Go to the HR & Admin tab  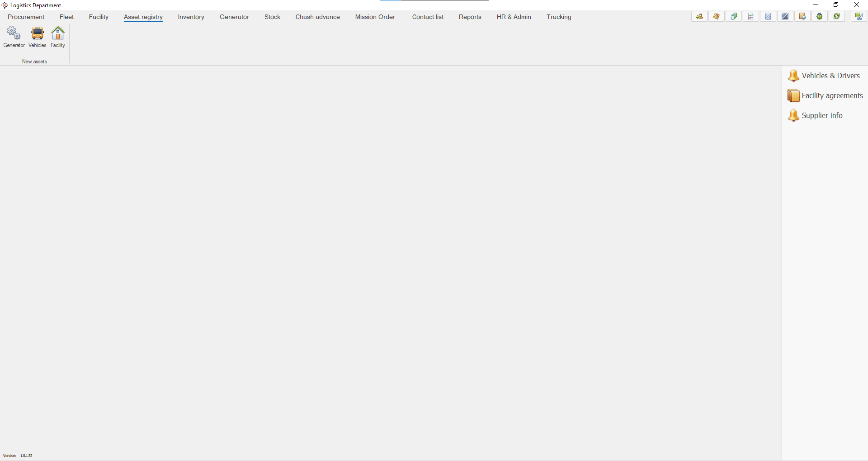514,17
